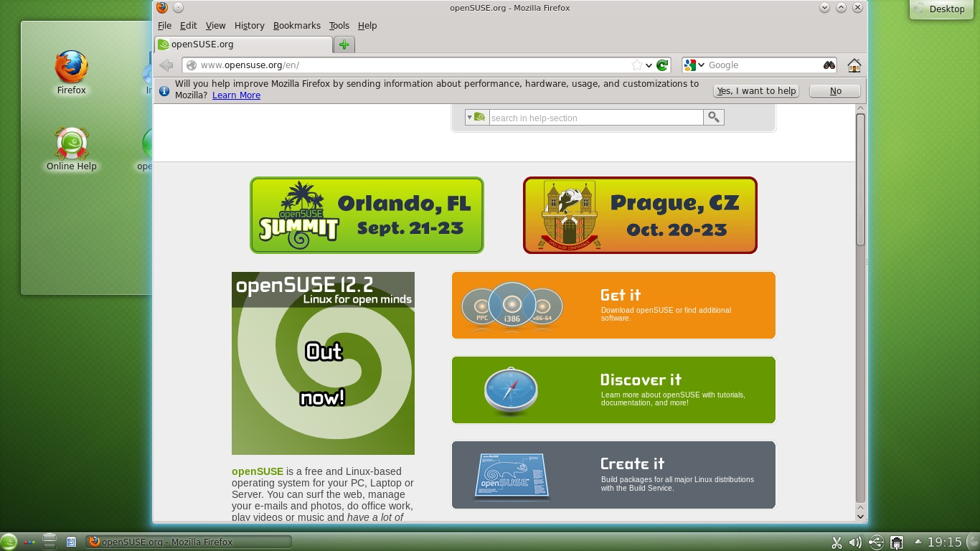Click the activities dots icon on the panel
The image size is (980, 551).
pos(29,542)
